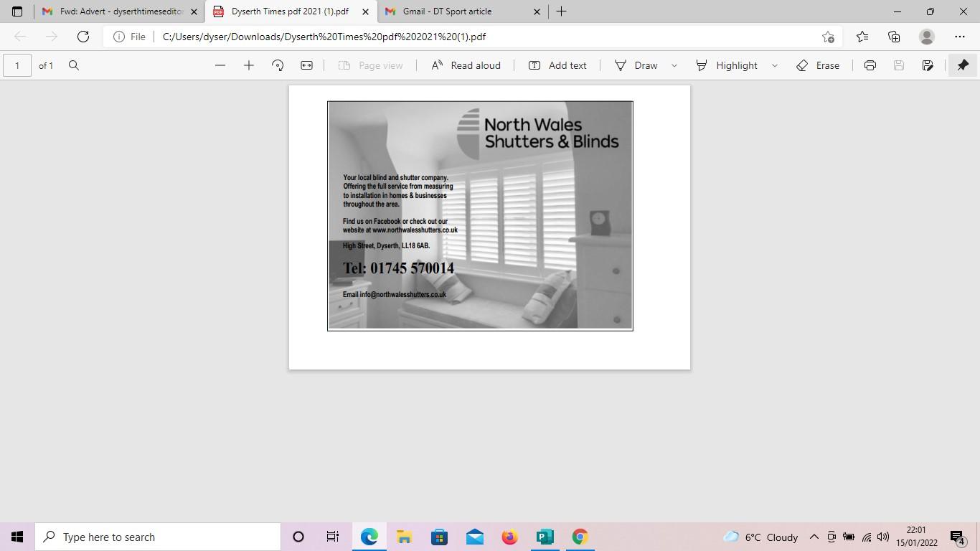Switch to Microsoft Publisher
The width and height of the screenshot is (980, 551).
click(545, 537)
